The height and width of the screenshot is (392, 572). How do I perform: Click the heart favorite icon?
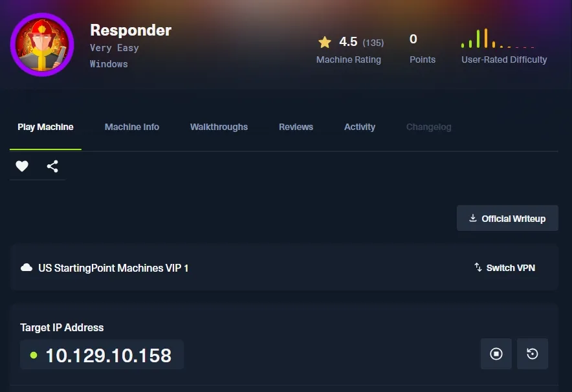click(x=22, y=166)
